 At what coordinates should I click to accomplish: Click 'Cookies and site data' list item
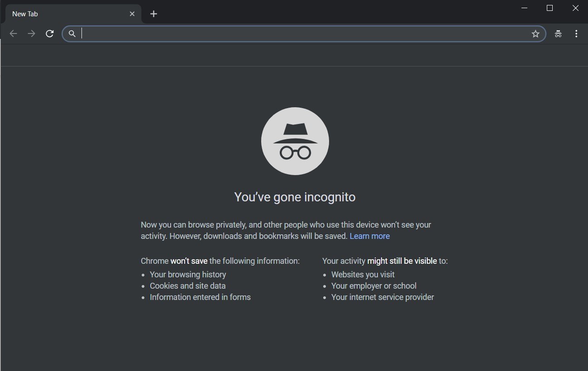coord(188,285)
